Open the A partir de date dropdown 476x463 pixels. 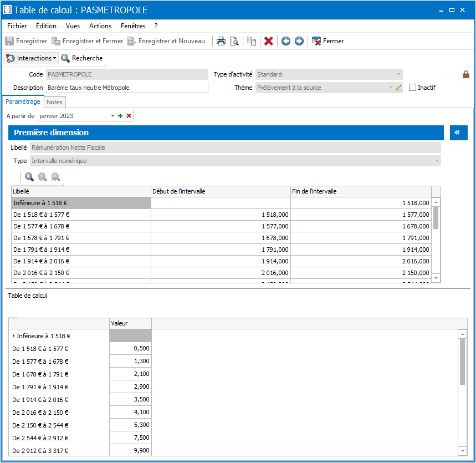[x=112, y=116]
